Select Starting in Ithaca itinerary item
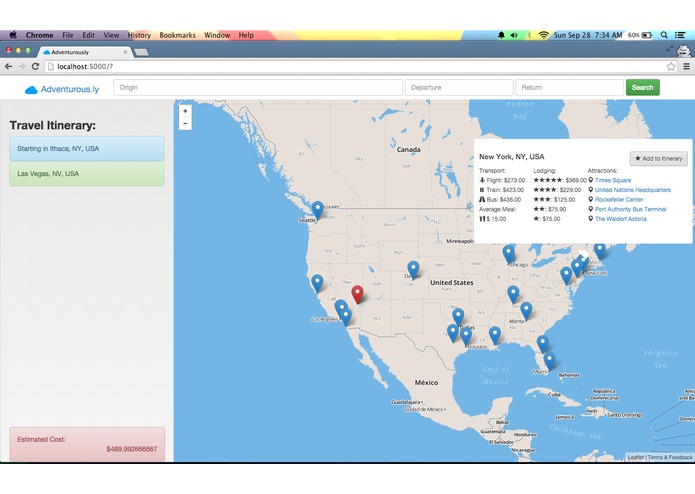The image size is (695, 494). (x=87, y=148)
